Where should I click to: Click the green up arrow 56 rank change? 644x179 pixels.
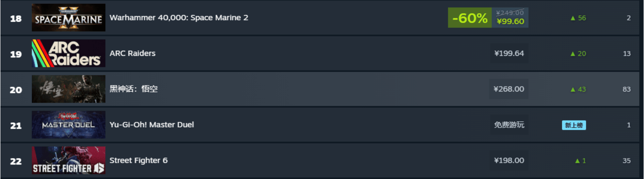point(578,18)
